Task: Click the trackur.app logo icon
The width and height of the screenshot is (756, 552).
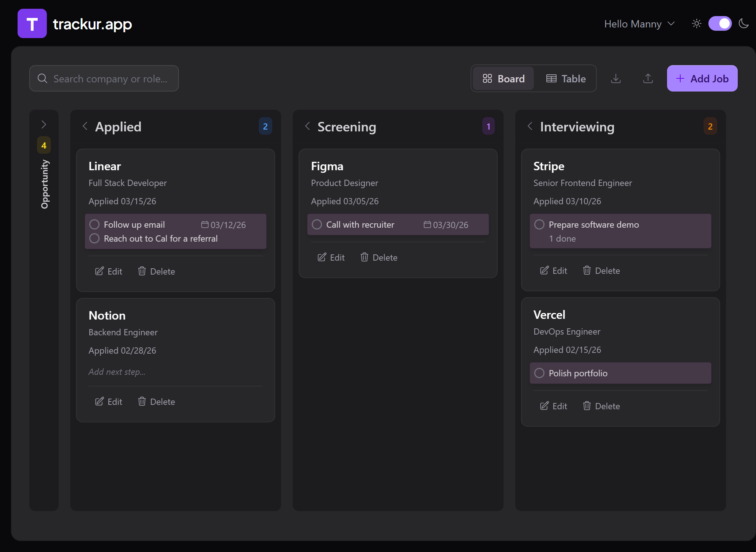Action: tap(32, 23)
